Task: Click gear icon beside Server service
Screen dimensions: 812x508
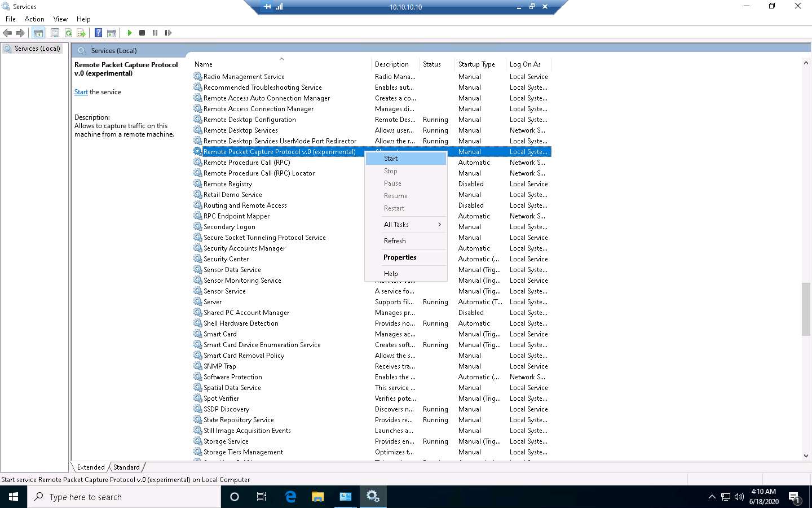Action: pos(198,301)
